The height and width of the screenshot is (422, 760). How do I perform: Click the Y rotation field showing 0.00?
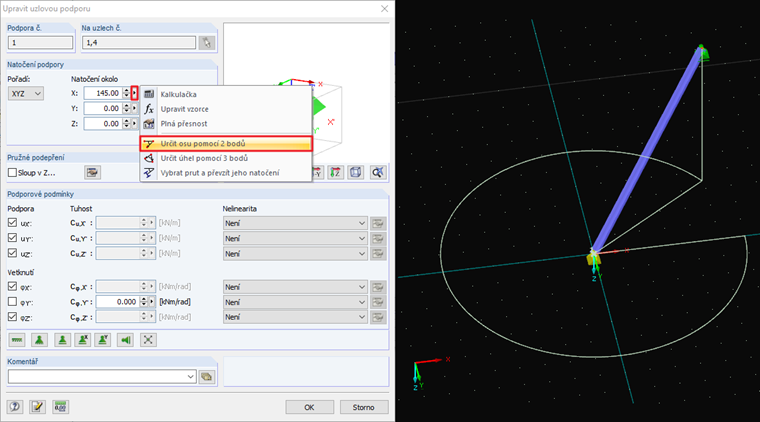tap(103, 109)
